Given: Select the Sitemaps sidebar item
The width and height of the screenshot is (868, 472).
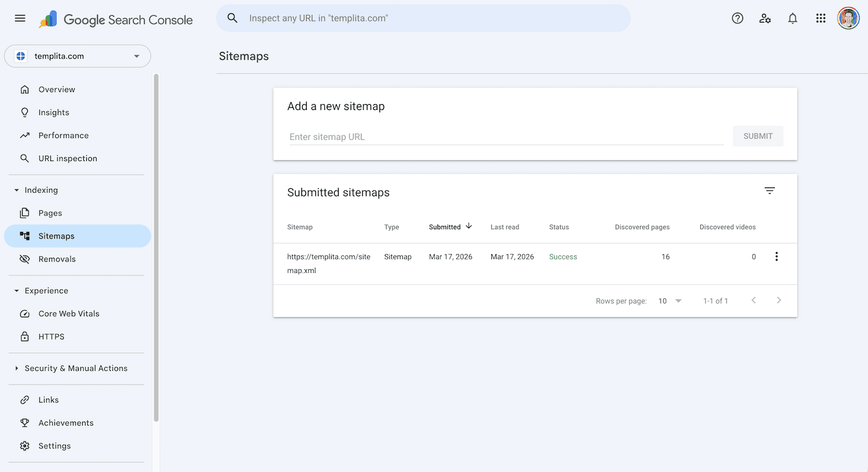Looking at the screenshot, I should [x=56, y=236].
